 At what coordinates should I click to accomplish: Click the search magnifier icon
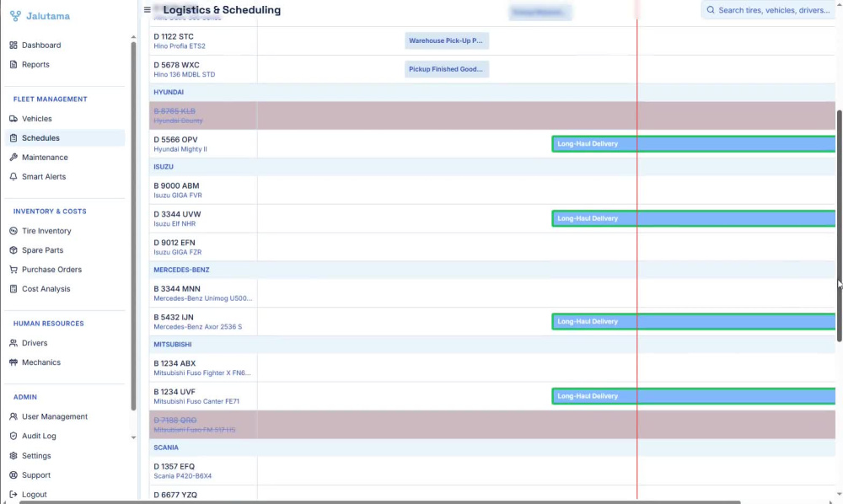pyautogui.click(x=711, y=9)
